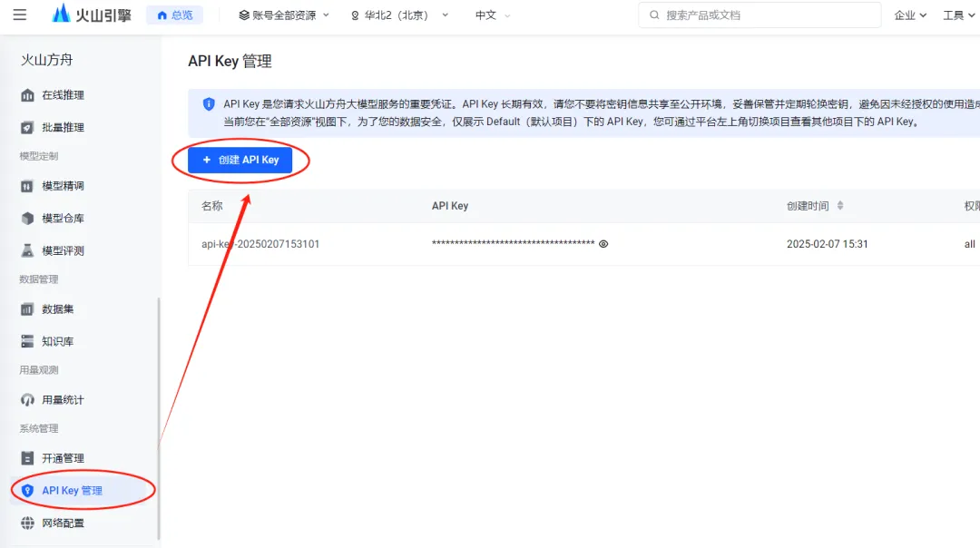The width and height of the screenshot is (980, 548).
Task: Click the 名称 column header
Action: (x=211, y=206)
